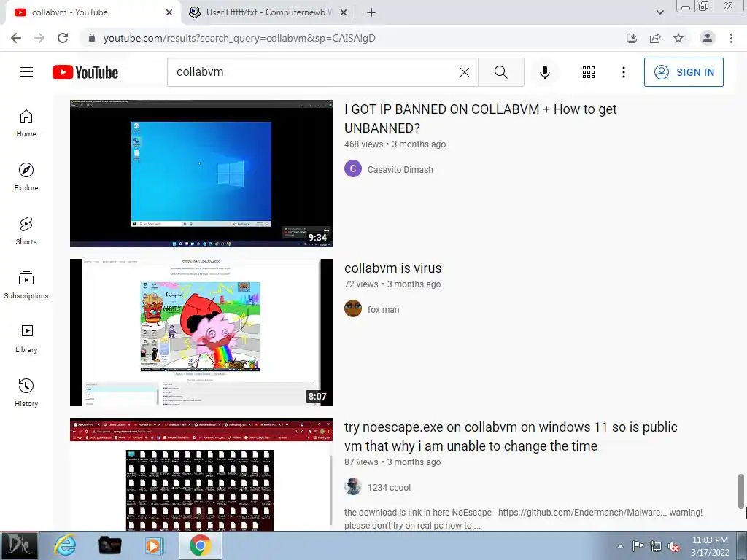Click the magnifier search button
The width and height of the screenshot is (747, 560).
click(x=500, y=72)
